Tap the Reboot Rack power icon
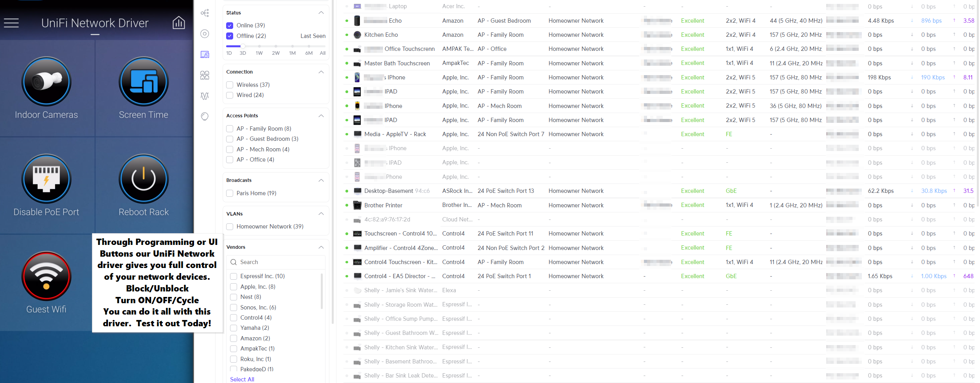The height and width of the screenshot is (383, 980). click(x=144, y=179)
